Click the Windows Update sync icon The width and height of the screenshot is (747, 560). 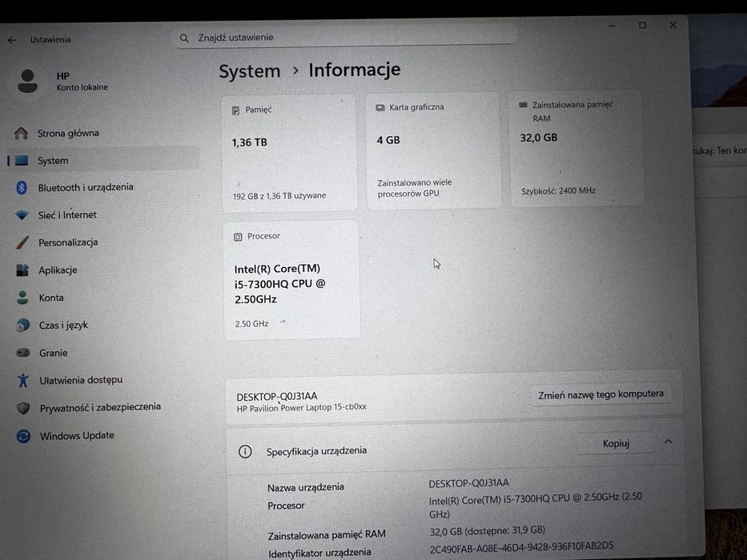click(23, 436)
